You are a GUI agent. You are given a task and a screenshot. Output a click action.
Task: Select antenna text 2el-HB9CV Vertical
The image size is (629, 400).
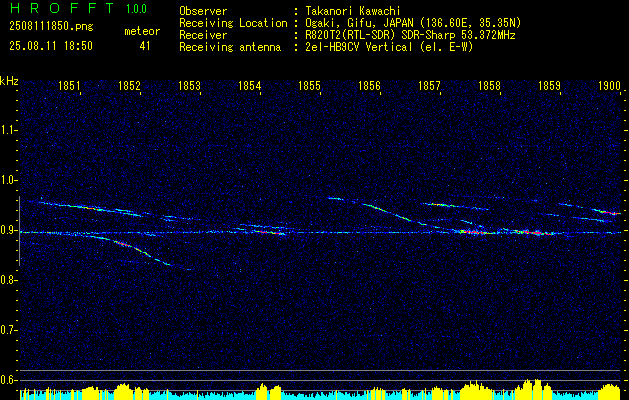coord(358,47)
